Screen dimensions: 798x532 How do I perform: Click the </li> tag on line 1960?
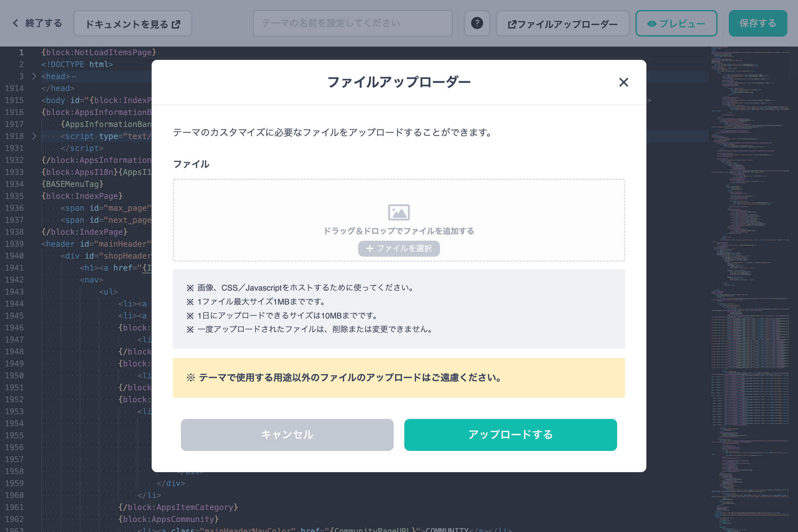coord(149,495)
